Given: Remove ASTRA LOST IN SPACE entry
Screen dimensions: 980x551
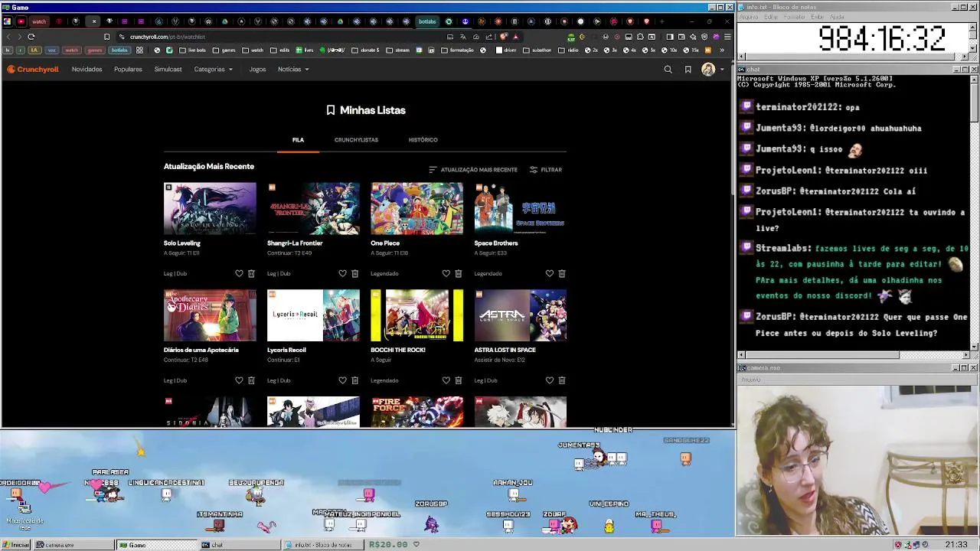Looking at the screenshot, I should (x=561, y=380).
